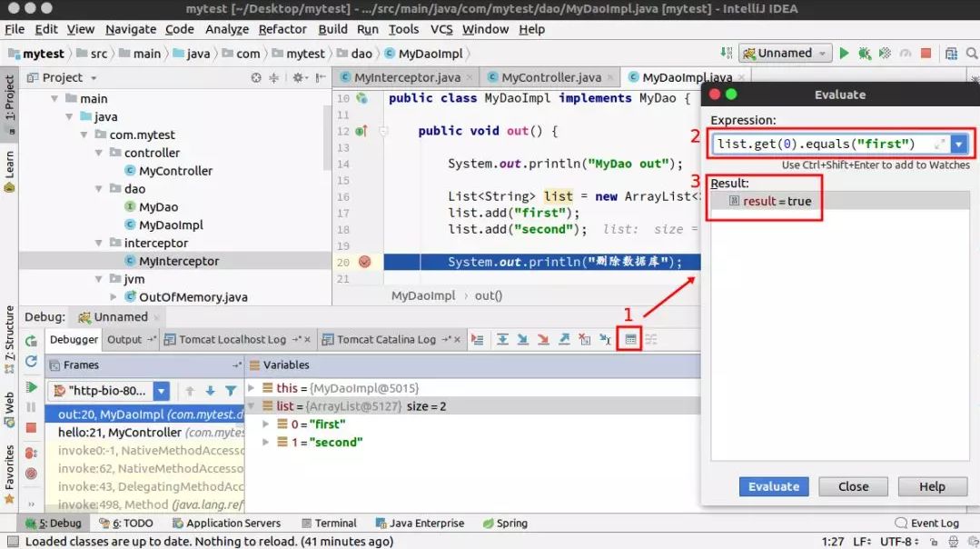Screen dimensions: 980x549
Task: Open the Unnamed run configuration dropdown
Action: [x=786, y=53]
